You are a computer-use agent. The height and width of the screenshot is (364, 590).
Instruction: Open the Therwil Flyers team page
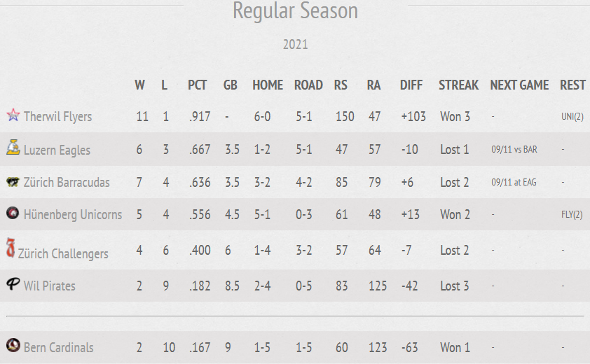[58, 117]
